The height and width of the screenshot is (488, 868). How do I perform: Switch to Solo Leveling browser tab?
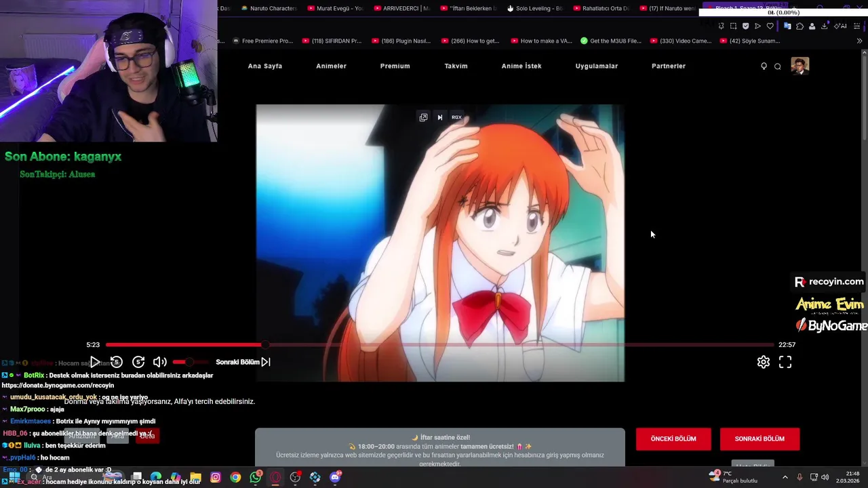[x=534, y=8]
